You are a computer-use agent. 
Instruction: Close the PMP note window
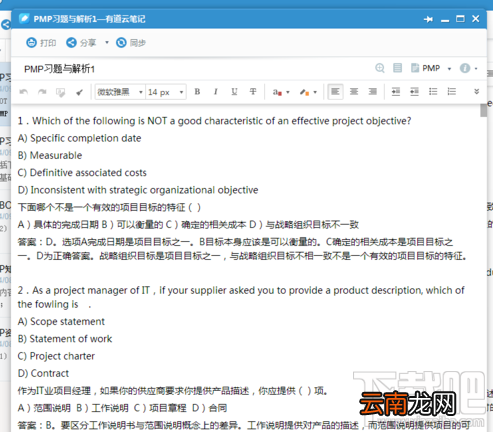tap(476, 19)
